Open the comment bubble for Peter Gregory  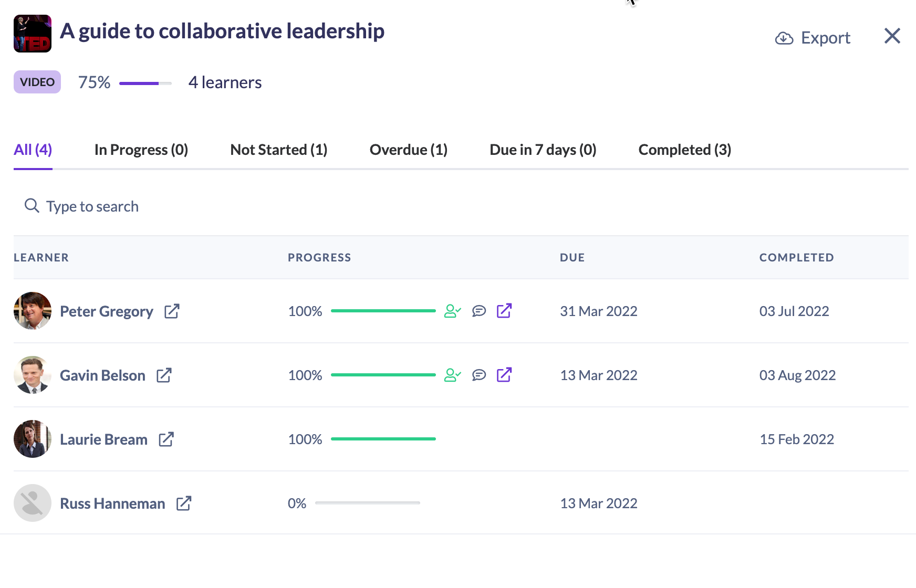478,311
